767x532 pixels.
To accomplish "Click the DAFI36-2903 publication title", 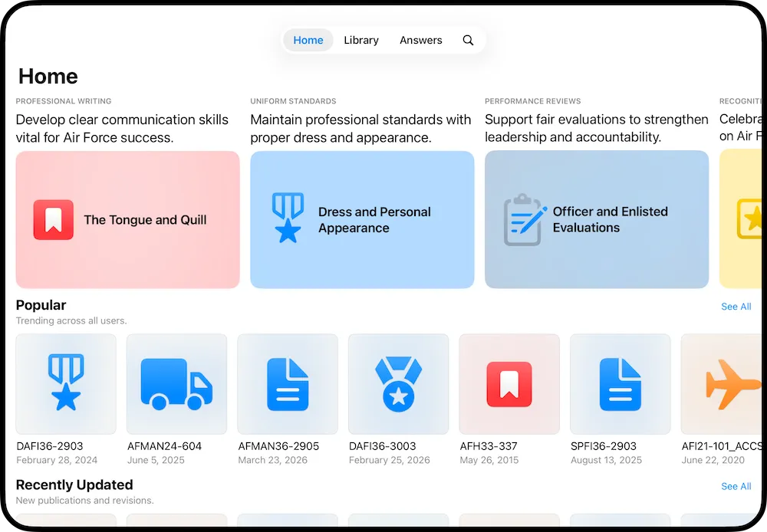I will coord(50,446).
